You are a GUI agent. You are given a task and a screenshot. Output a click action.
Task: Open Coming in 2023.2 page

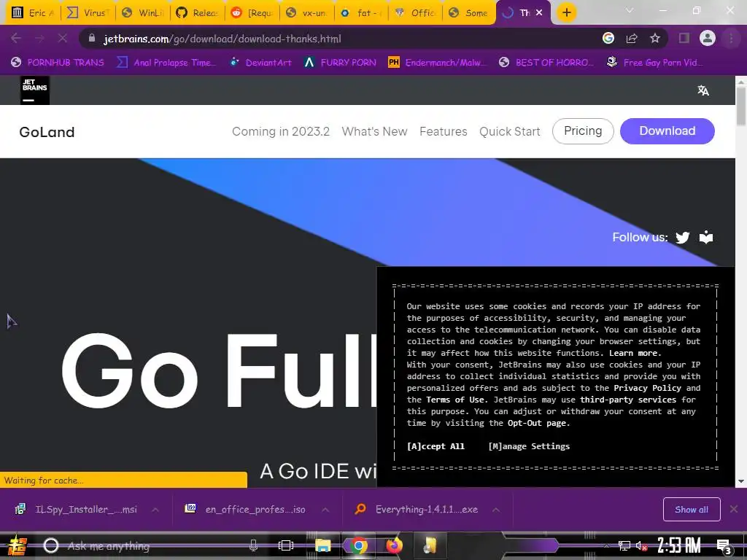point(281,131)
